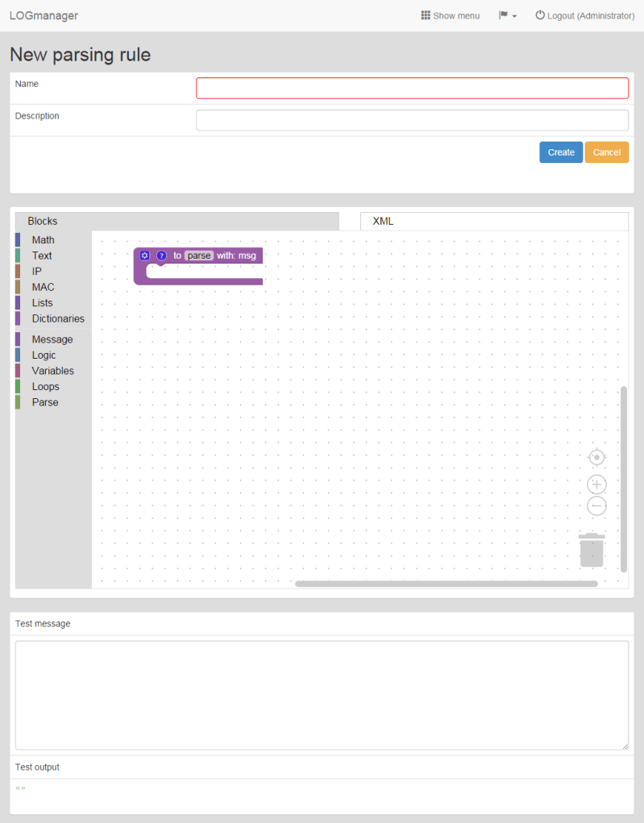
Task: Open the Lists block category
Action: (53, 303)
